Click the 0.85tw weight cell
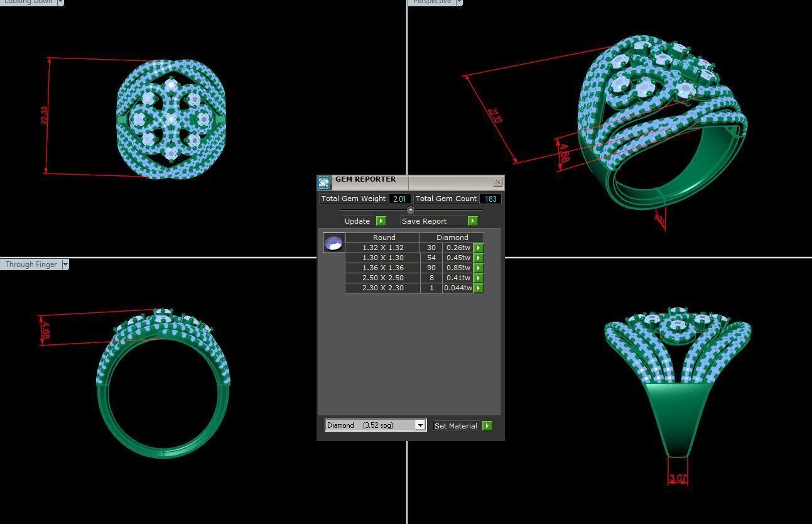 [x=458, y=268]
